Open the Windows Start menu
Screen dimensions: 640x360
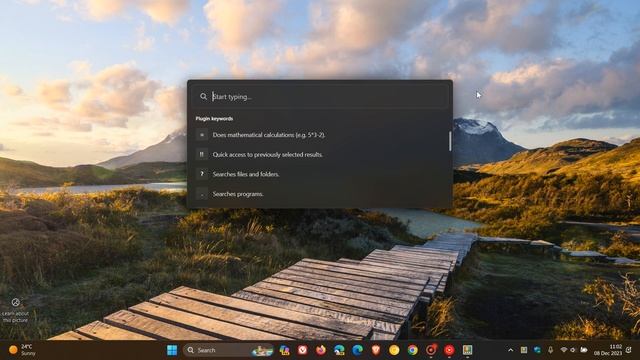[172, 350]
